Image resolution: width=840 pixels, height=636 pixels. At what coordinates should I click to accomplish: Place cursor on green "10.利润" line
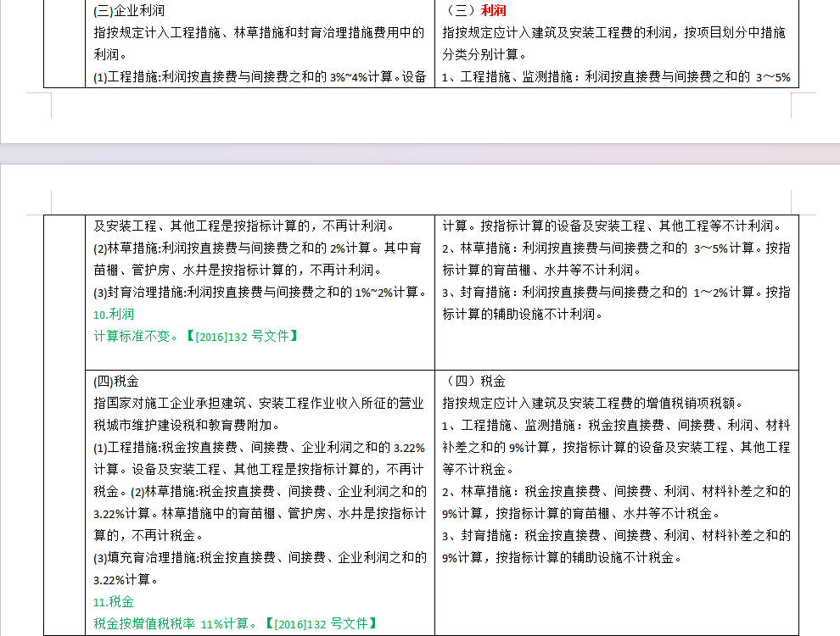(114, 314)
